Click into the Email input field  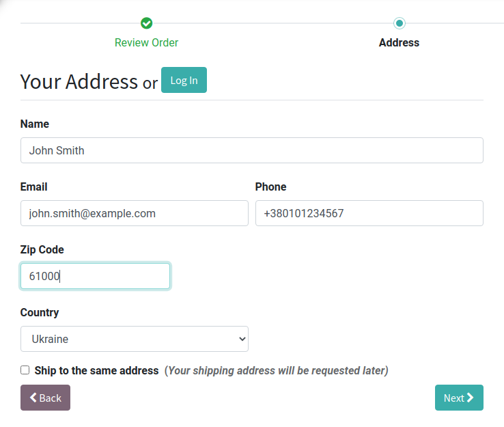tap(135, 213)
